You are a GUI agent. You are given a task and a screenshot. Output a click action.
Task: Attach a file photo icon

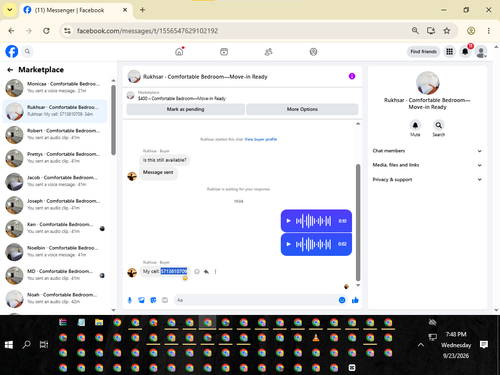click(142, 300)
